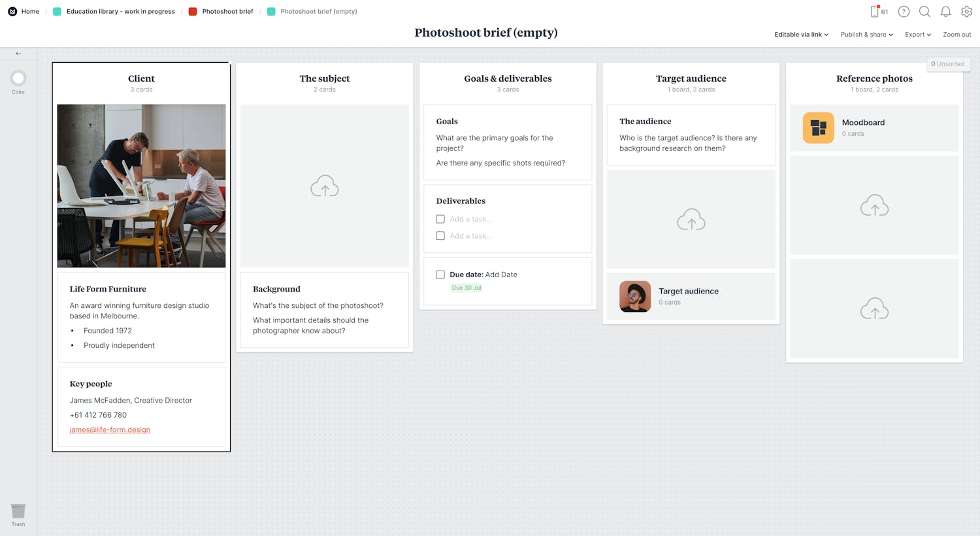Click the back arrow in sidebar
This screenshot has width=980, height=536.
coord(18,54)
